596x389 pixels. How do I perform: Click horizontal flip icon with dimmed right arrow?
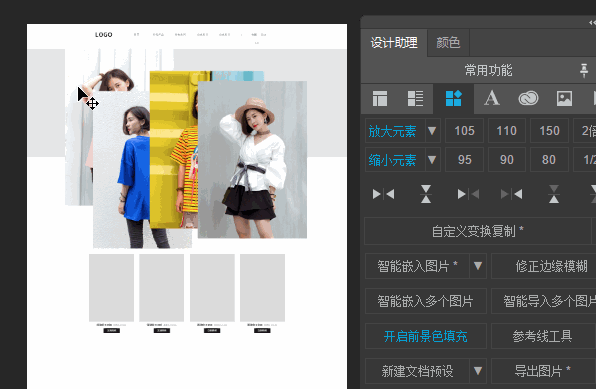point(468,194)
